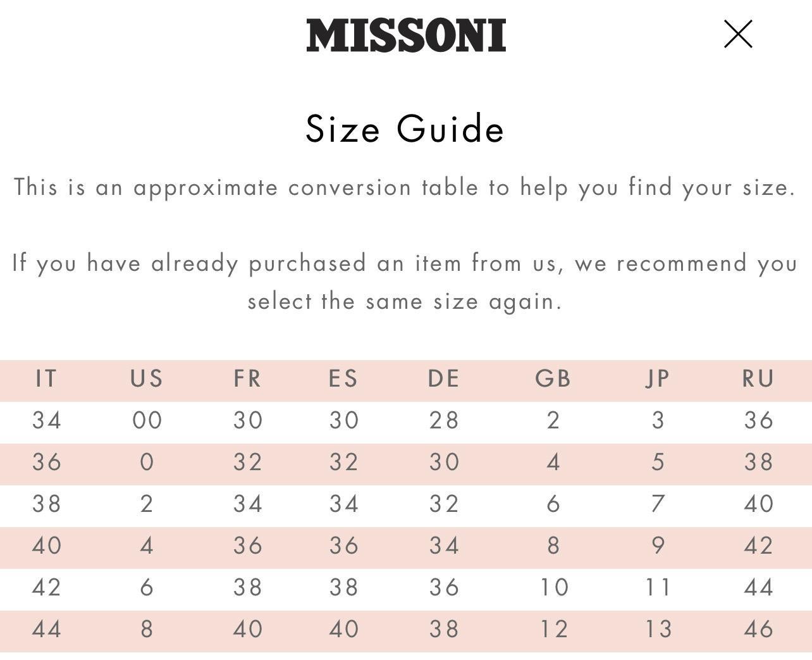Click GB size 10 cell

tap(553, 587)
